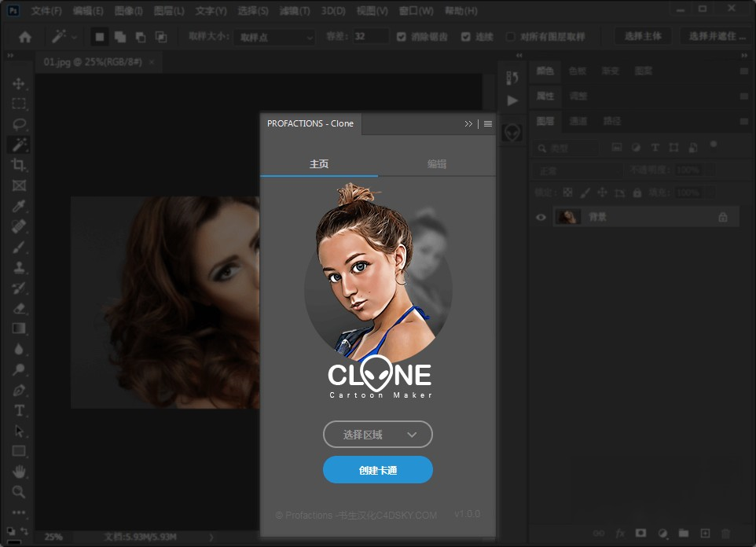This screenshot has height=547, width=756.
Task: Open the layer filter type dropdown
Action: click(x=566, y=148)
